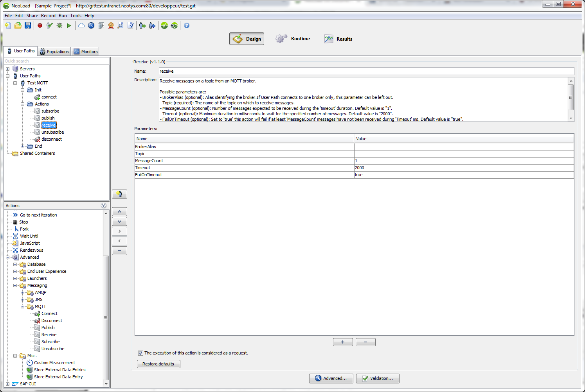This screenshot has width=585, height=392.
Task: Click the red Record button in toolbar
Action: 40,25
